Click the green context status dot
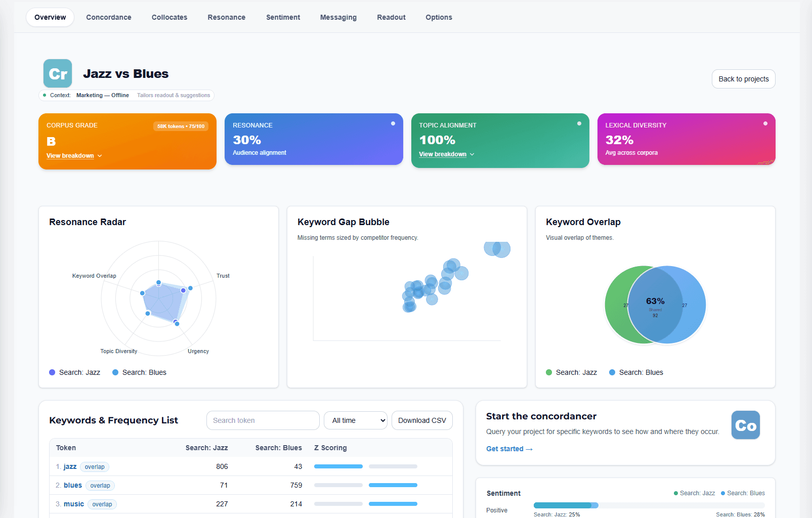Screen dimensions: 812x518 click(x=45, y=95)
